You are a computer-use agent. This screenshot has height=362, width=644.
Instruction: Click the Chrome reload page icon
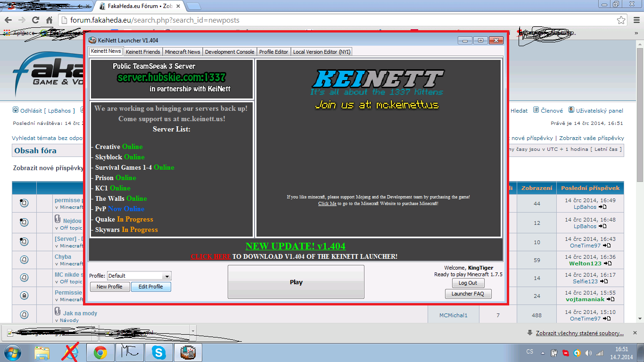tap(35, 20)
